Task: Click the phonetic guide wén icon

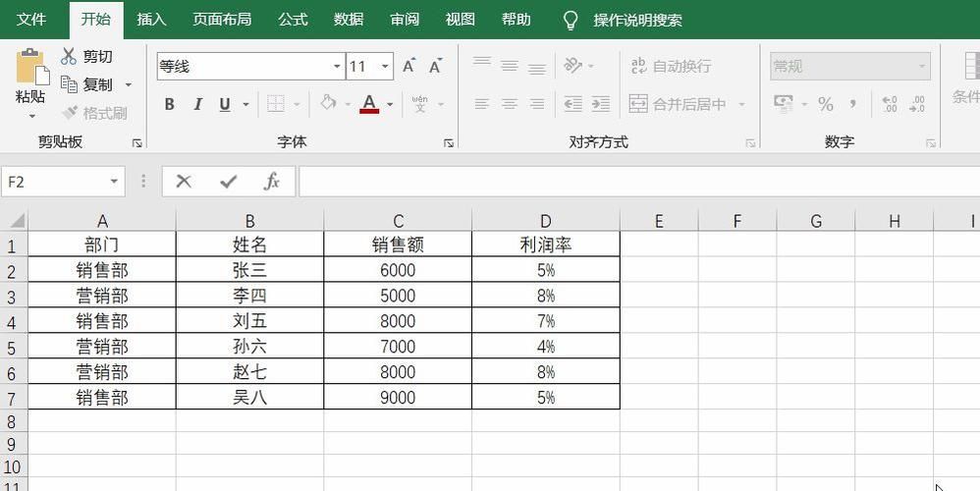Action: coord(420,104)
